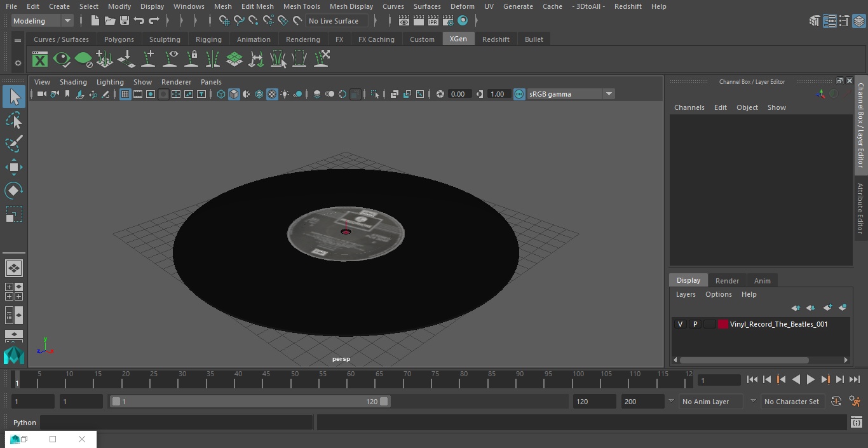Click the Python command input field
The image size is (868, 448).
(176, 423)
